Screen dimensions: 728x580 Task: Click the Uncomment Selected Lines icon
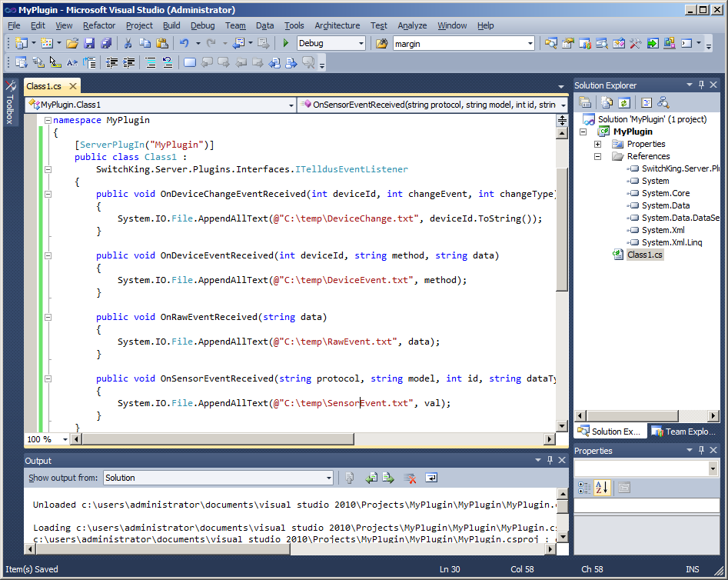[x=168, y=63]
